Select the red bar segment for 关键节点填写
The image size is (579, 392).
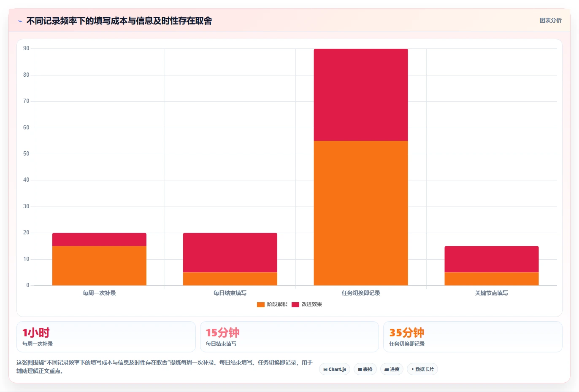(x=492, y=259)
